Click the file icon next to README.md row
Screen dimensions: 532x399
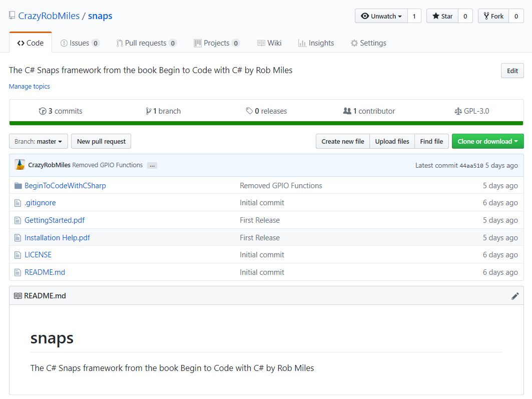coord(18,272)
